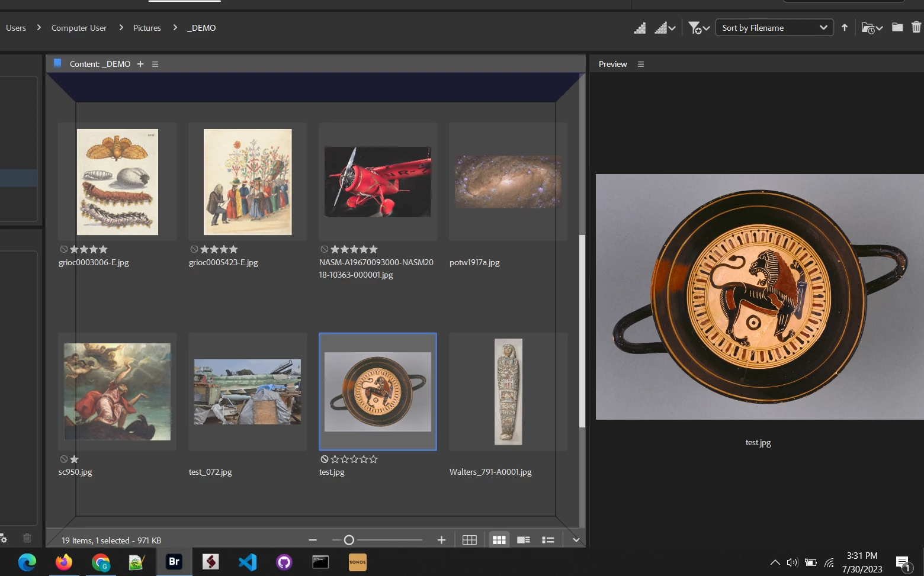The width and height of the screenshot is (924, 576).
Task: Click the test.jpg filename label in Content
Action: [332, 472]
